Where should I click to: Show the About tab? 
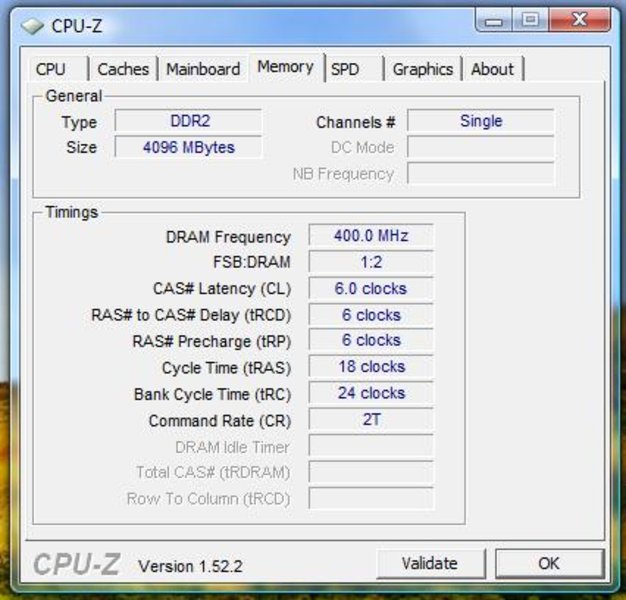pyautogui.click(x=492, y=69)
